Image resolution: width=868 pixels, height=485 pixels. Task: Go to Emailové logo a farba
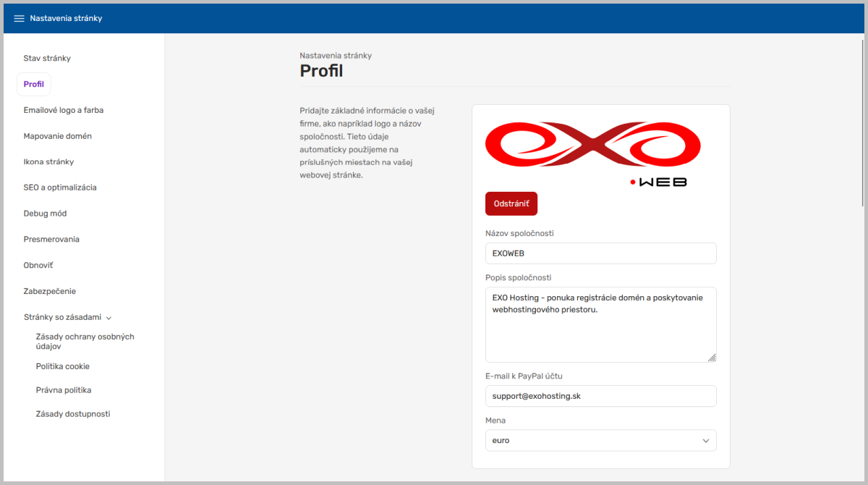click(63, 110)
